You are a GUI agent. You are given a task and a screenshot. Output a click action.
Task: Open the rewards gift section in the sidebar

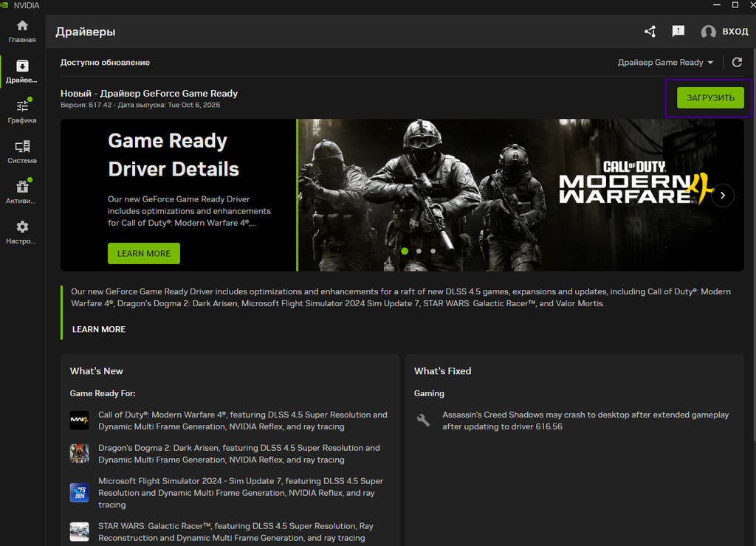[x=22, y=193]
